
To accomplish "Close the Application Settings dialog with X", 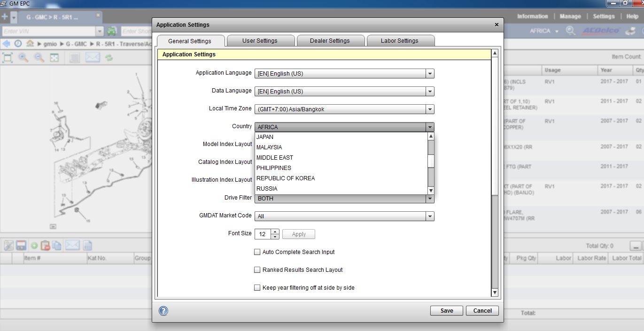I will pyautogui.click(x=497, y=25).
